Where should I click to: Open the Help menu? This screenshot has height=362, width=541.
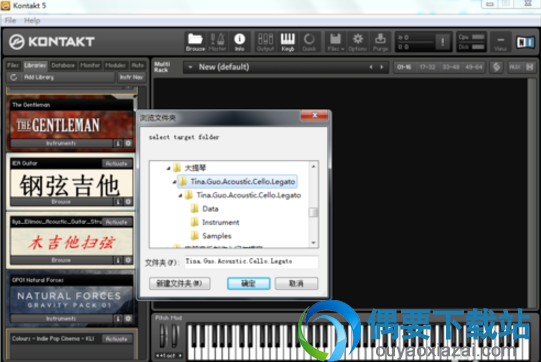click(32, 21)
